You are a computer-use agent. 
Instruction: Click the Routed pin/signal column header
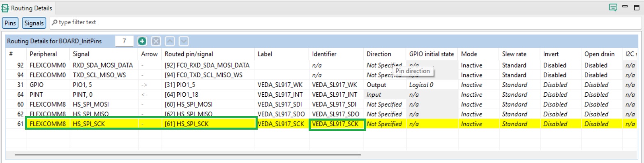click(x=208, y=54)
